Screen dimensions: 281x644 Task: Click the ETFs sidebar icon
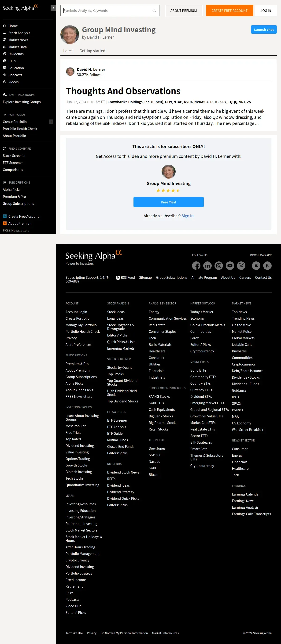(4, 61)
